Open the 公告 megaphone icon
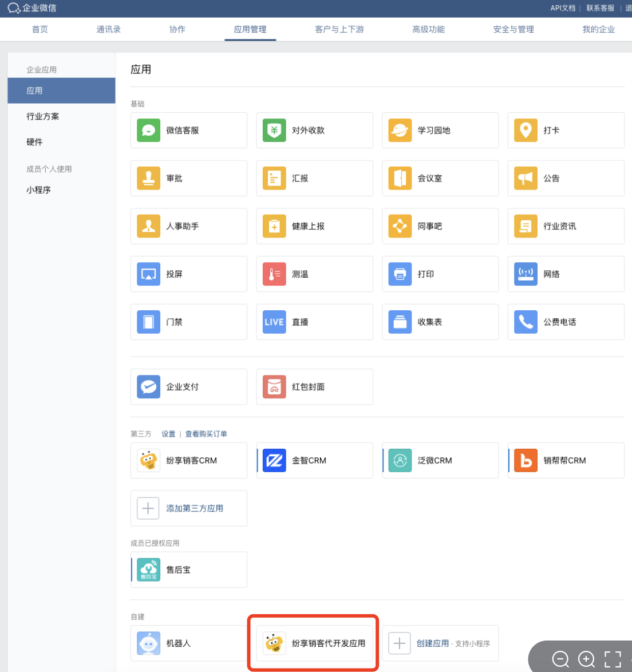 (x=526, y=178)
